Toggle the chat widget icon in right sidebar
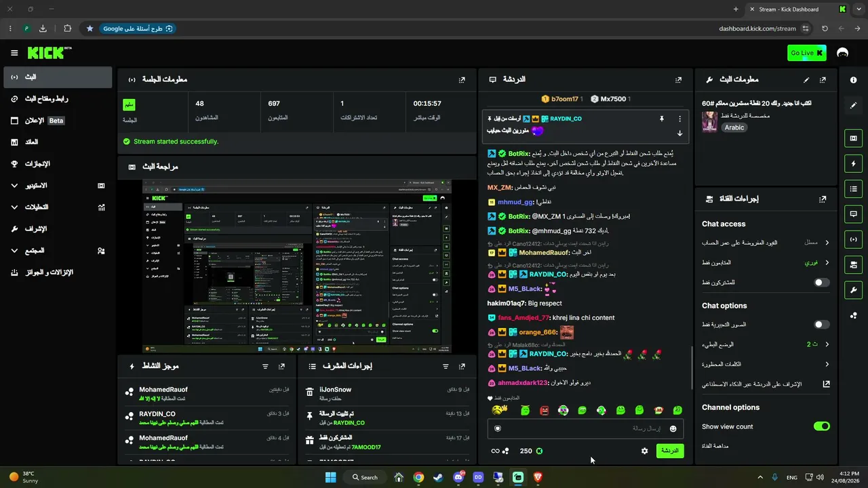This screenshot has height=488, width=868. click(x=853, y=213)
